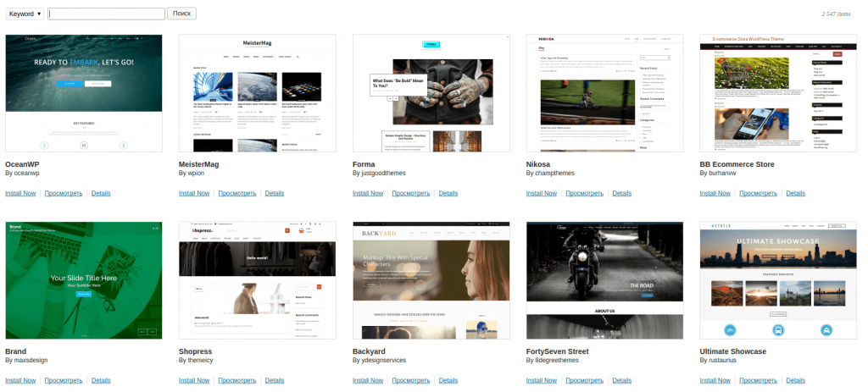The height and width of the screenshot is (392, 868).
Task: Click author text 'By 8degreethemes'
Action: (553, 360)
